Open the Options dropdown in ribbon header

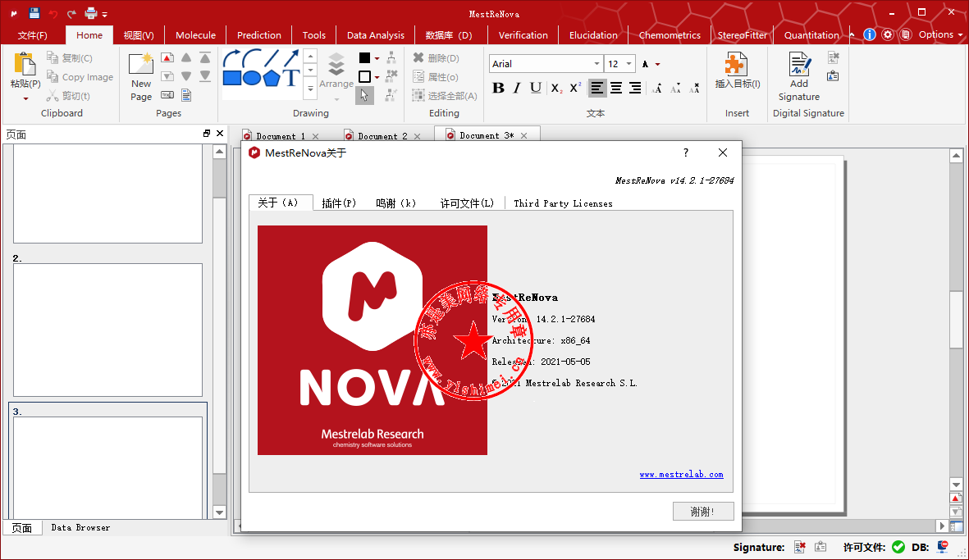coord(940,34)
